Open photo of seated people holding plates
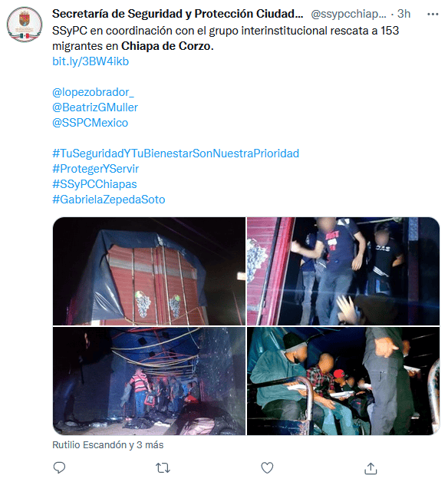The width and height of the screenshot is (448, 482). tap(343, 381)
